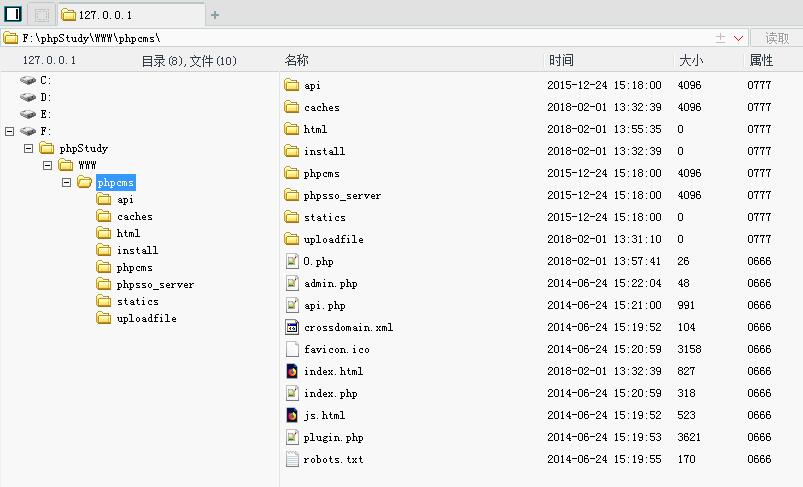Viewport: 803px width, 487px height.
Task: Click the api.php file icon
Action: (292, 305)
